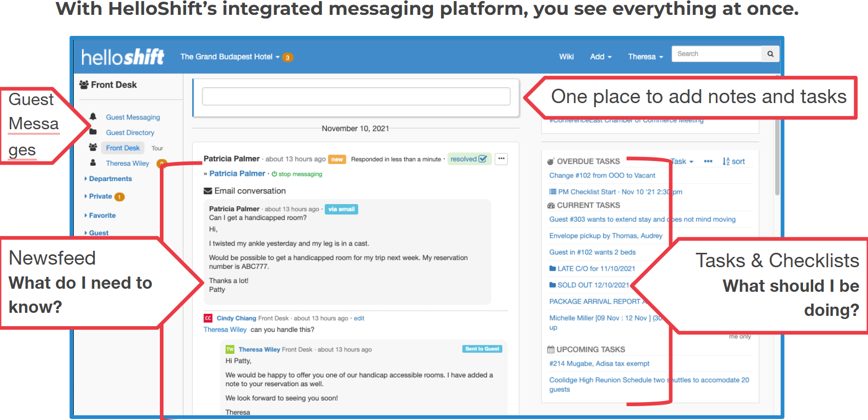Expand the Private section
868x420 pixels.
click(x=98, y=196)
